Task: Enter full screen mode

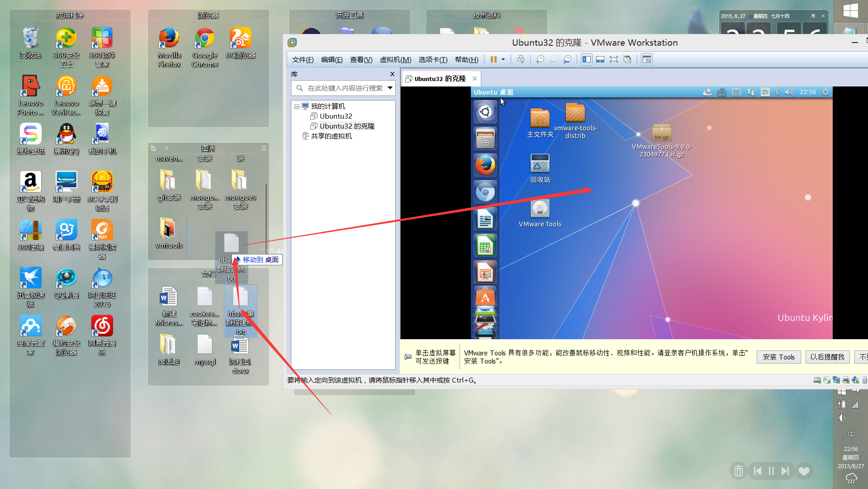Action: [614, 59]
